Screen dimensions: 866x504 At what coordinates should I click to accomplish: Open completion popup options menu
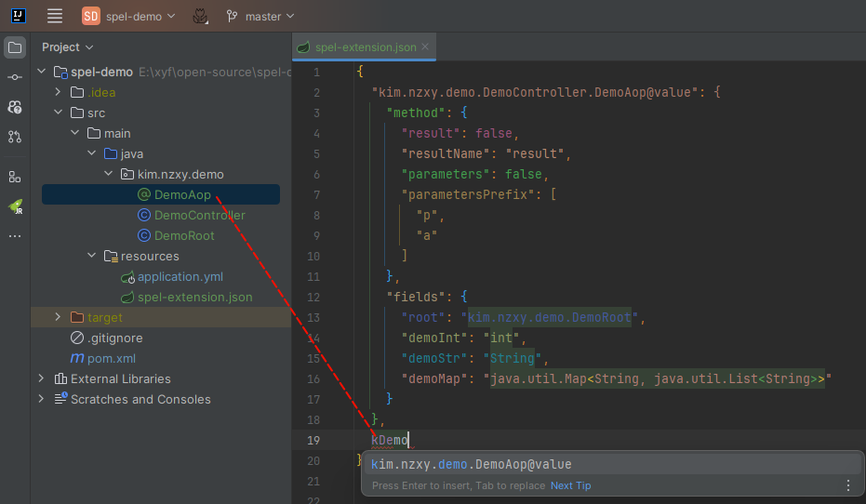click(x=848, y=485)
